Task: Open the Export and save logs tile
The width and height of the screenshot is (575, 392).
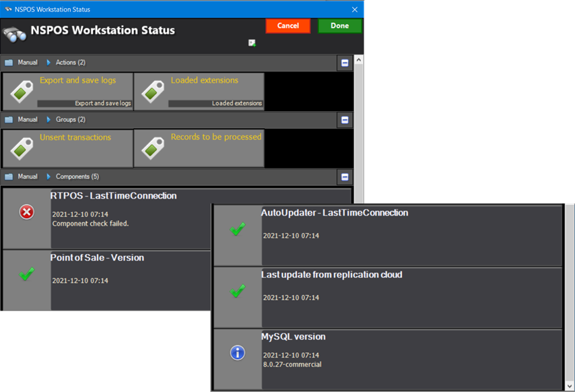Action: (x=68, y=92)
